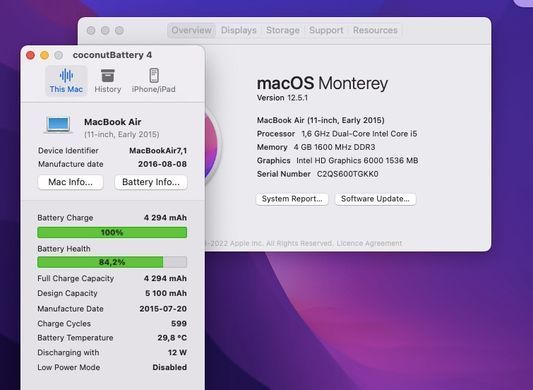Click the About This Mac close button
This screenshot has width=533, height=390.
(x=91, y=31)
